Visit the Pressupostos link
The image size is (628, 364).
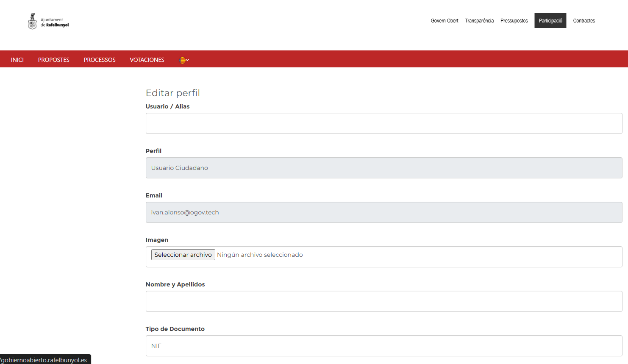pyautogui.click(x=514, y=21)
